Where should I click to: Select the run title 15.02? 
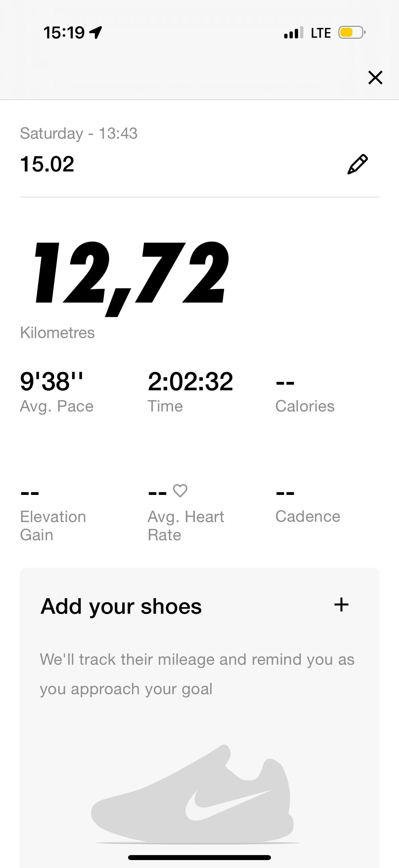[x=47, y=165]
